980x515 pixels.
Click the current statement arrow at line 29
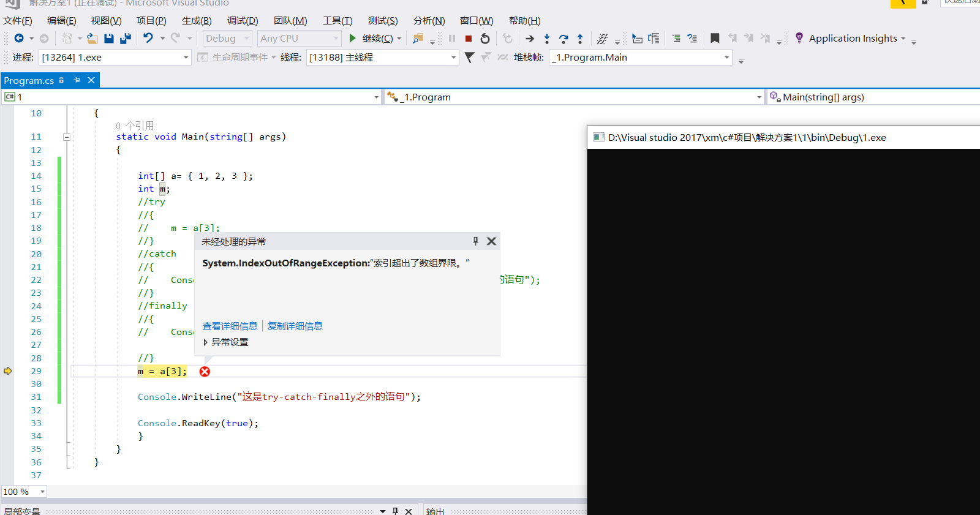click(8, 371)
